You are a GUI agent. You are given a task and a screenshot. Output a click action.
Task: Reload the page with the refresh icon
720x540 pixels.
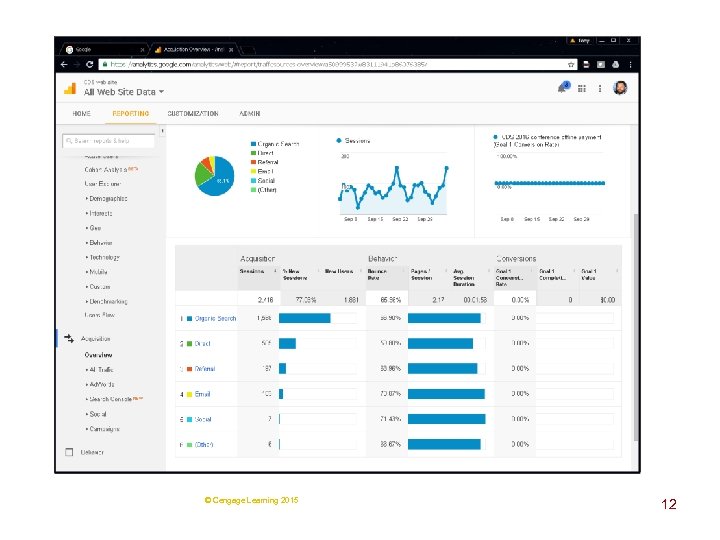tap(90, 65)
